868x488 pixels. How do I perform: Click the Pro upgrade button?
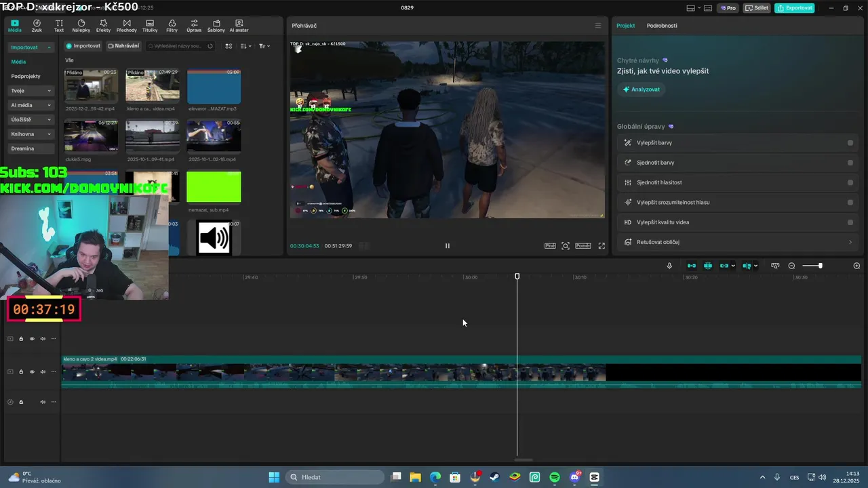(x=728, y=8)
